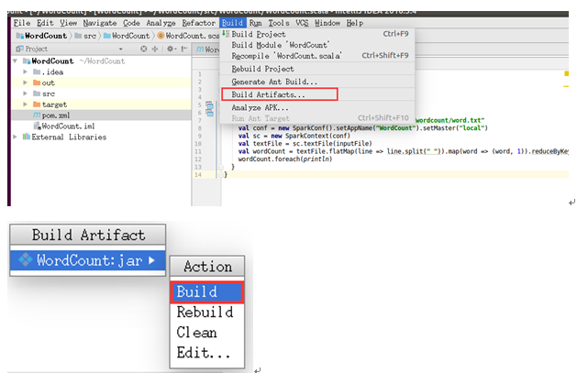Screen dimensions: 588x373
Task: Open the Refactor menu
Action: [x=199, y=23]
